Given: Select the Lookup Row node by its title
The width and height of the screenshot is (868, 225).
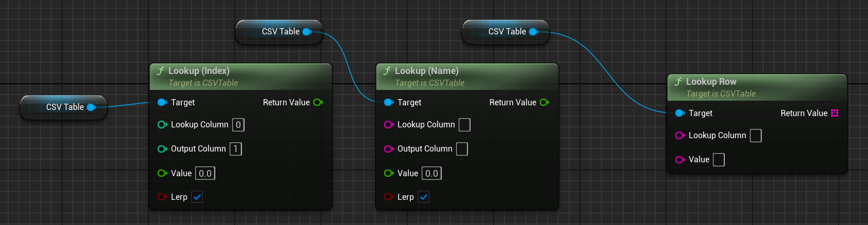Looking at the screenshot, I should pos(711,82).
